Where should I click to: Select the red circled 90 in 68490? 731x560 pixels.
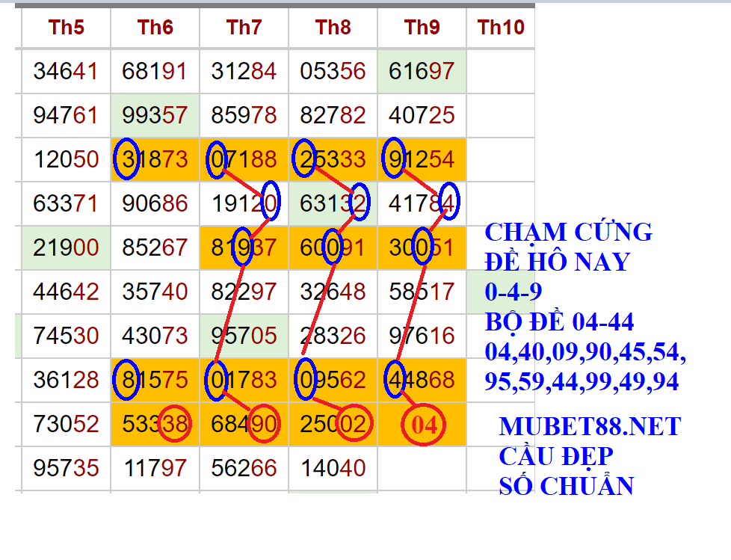coord(265,425)
